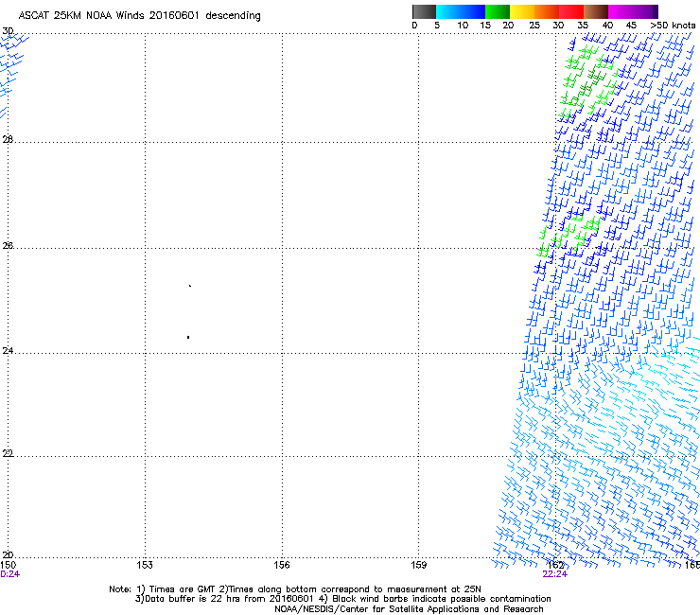
Task: Click the legend tick label '10'
Action: click(463, 26)
